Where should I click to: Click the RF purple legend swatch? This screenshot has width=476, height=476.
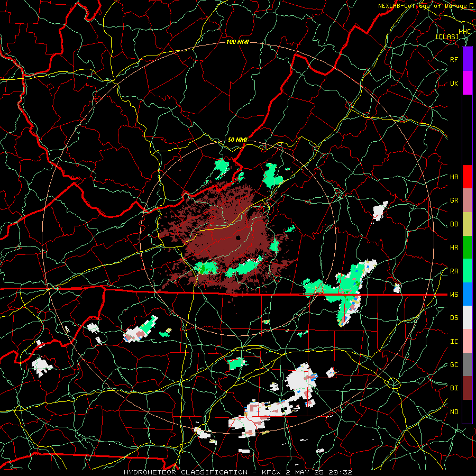467,59
